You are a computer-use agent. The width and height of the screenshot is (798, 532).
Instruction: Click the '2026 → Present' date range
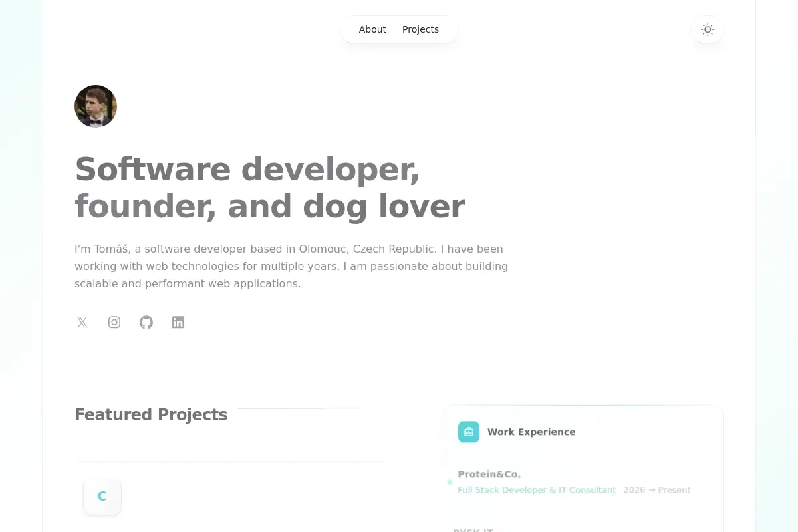point(657,490)
